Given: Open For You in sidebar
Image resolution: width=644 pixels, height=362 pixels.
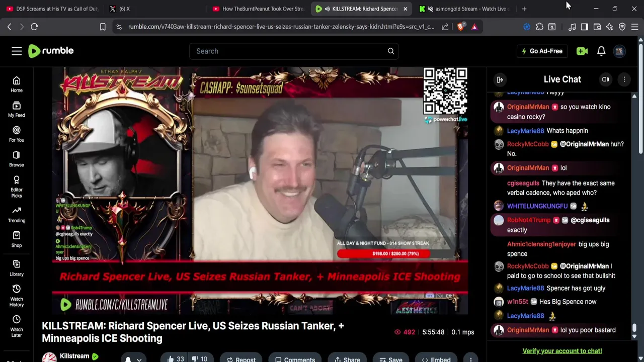Looking at the screenshot, I should [17, 134].
